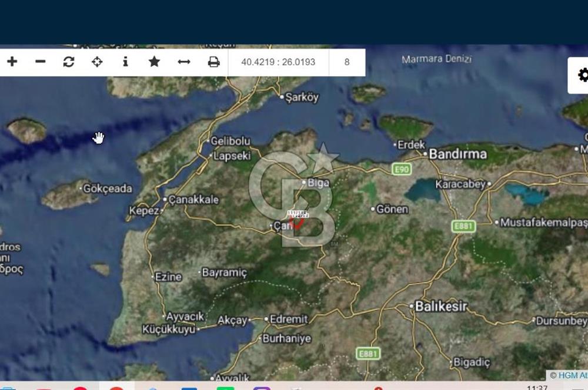Open the HGM Atlas attribution link
The height and width of the screenshot is (390, 588).
(573, 375)
